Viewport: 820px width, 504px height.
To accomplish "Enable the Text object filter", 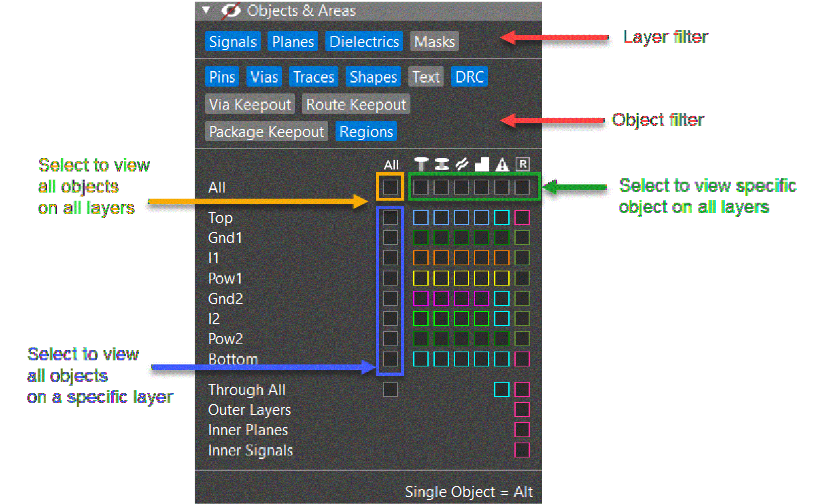I will 426,77.
